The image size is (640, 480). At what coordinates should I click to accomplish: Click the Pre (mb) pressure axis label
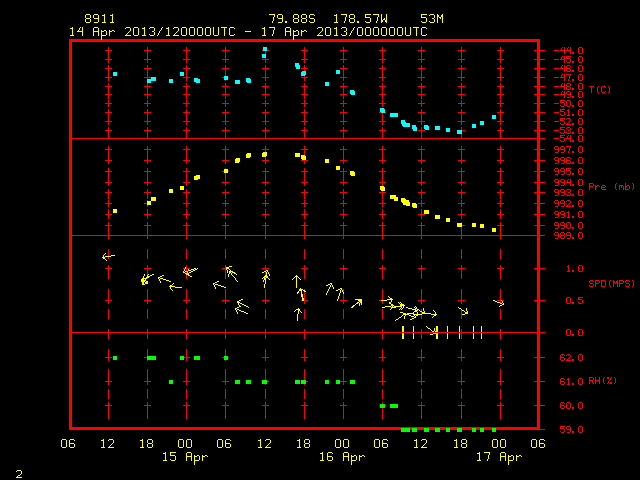click(611, 187)
